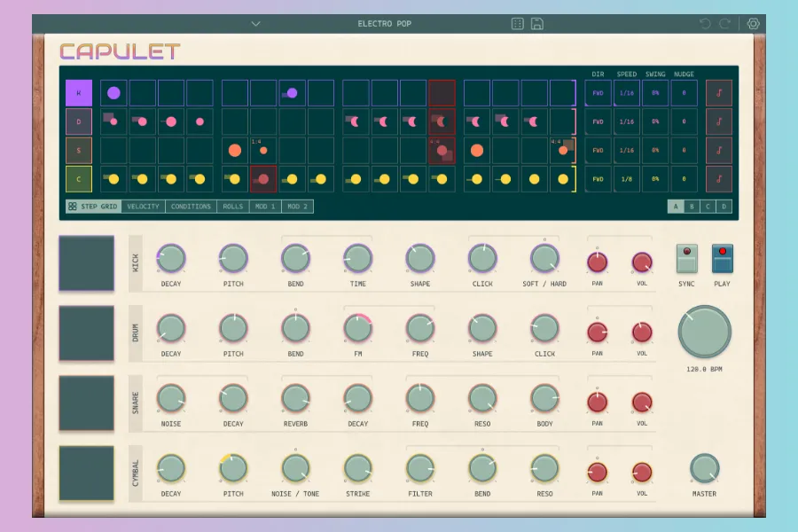Viewport: 798px width, 532px height.
Task: Select the K kick track label
Action: tap(79, 93)
